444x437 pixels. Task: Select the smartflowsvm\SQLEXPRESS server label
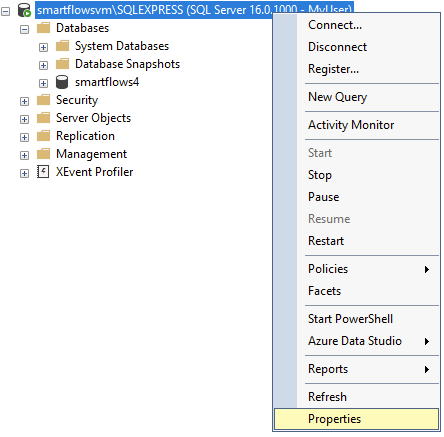coord(194,10)
